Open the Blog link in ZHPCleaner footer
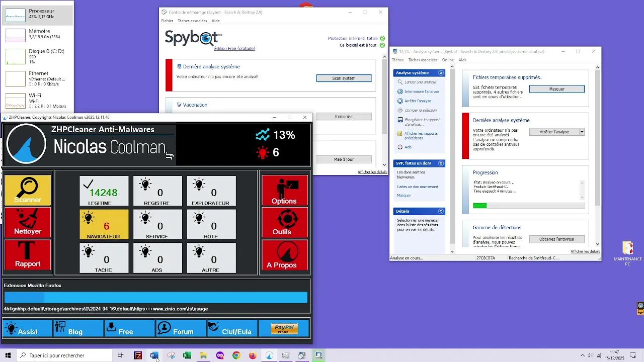The height and width of the screenshot is (362, 644). [78, 328]
